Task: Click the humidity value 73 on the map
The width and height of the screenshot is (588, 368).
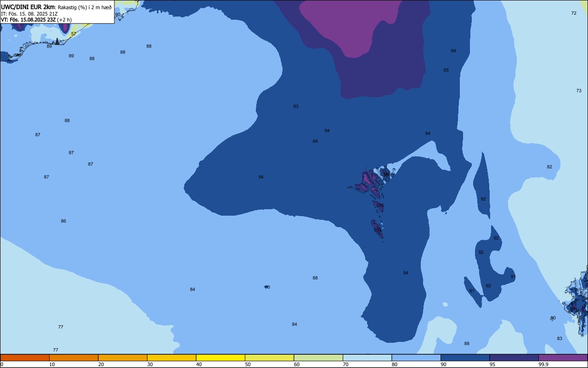Action: tap(579, 91)
